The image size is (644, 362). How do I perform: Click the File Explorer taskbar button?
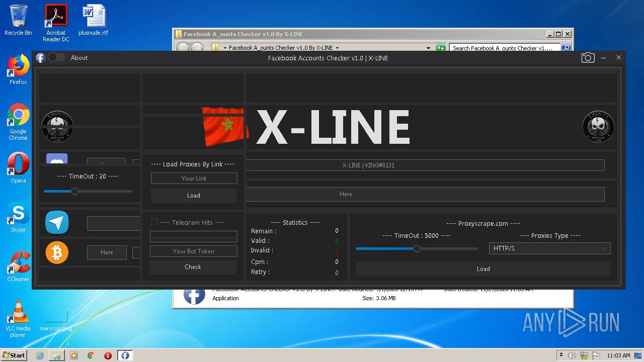57,355
